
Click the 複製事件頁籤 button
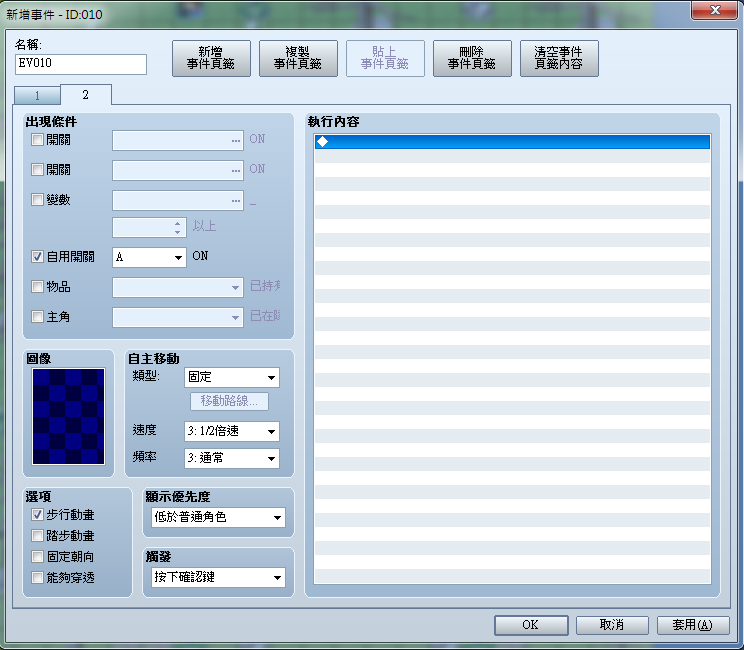tap(298, 58)
